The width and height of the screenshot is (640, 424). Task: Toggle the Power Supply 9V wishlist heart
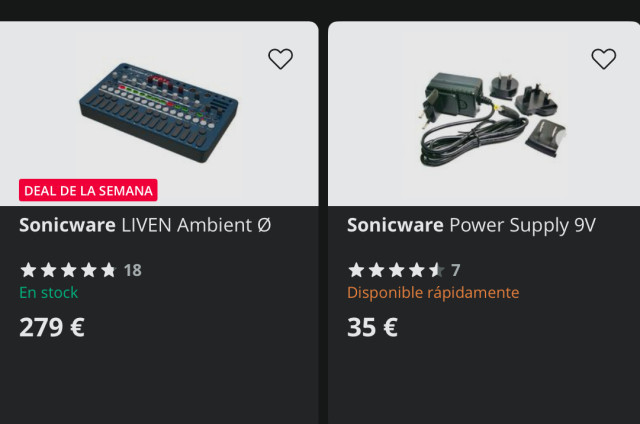point(604,59)
